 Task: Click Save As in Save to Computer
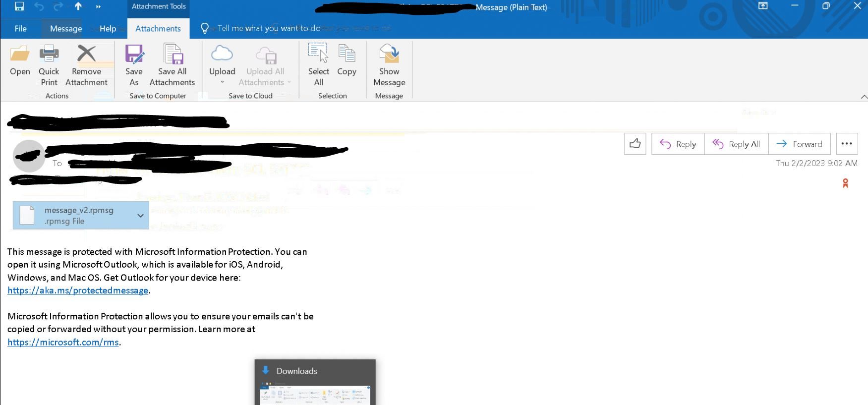click(x=134, y=65)
